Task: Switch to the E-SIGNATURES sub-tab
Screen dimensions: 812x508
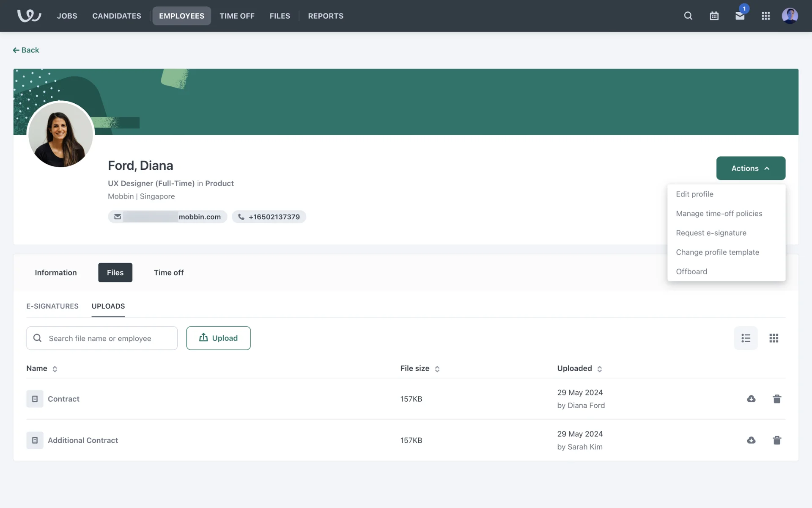Action: [52, 306]
